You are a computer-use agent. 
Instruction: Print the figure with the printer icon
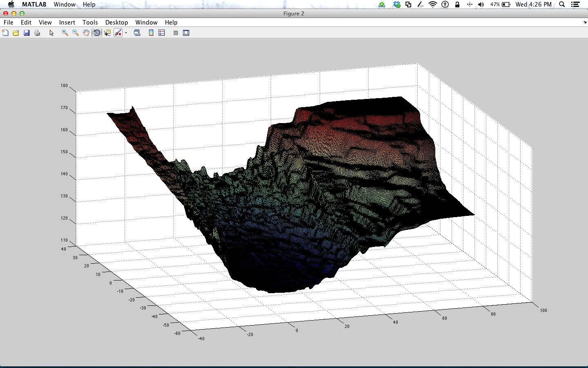pos(37,33)
